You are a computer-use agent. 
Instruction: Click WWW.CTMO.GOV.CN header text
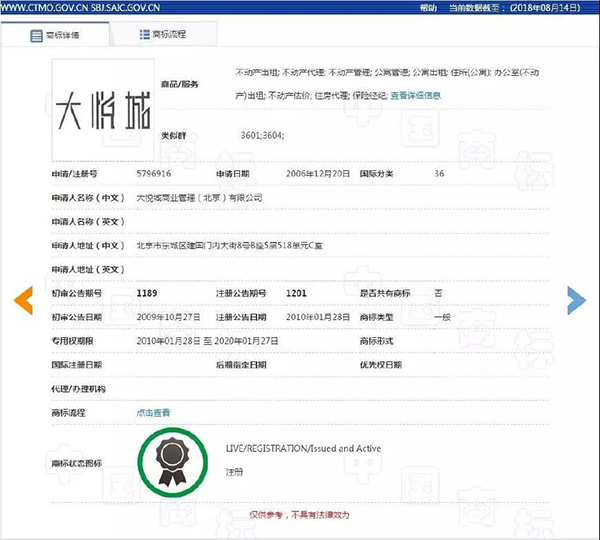[x=45, y=8]
